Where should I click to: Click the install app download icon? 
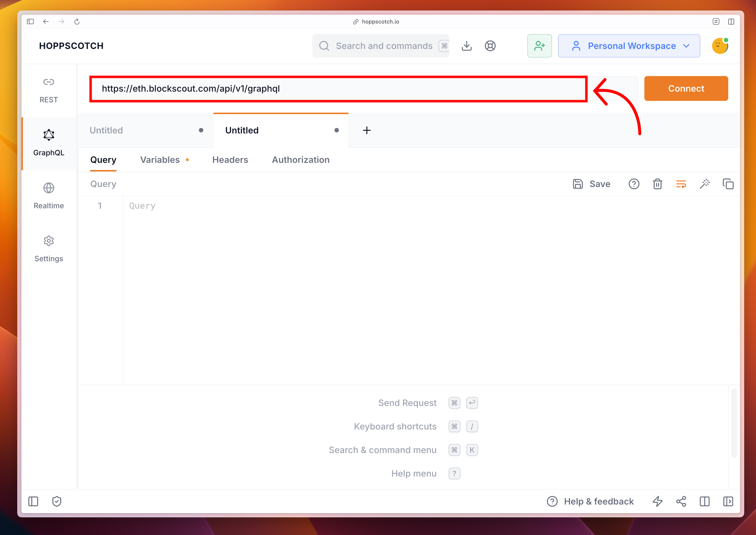(x=466, y=46)
